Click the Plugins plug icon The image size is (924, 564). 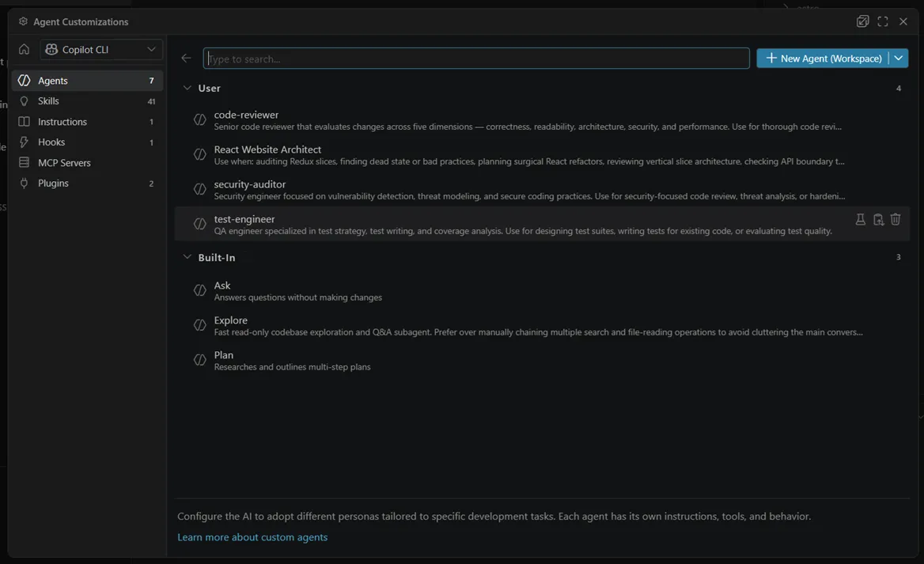(25, 184)
